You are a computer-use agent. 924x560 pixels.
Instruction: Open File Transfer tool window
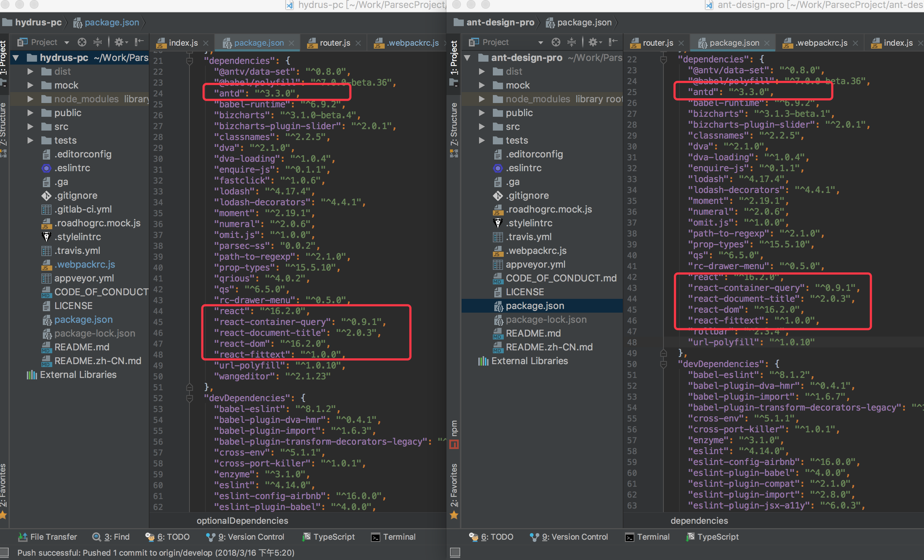point(48,537)
